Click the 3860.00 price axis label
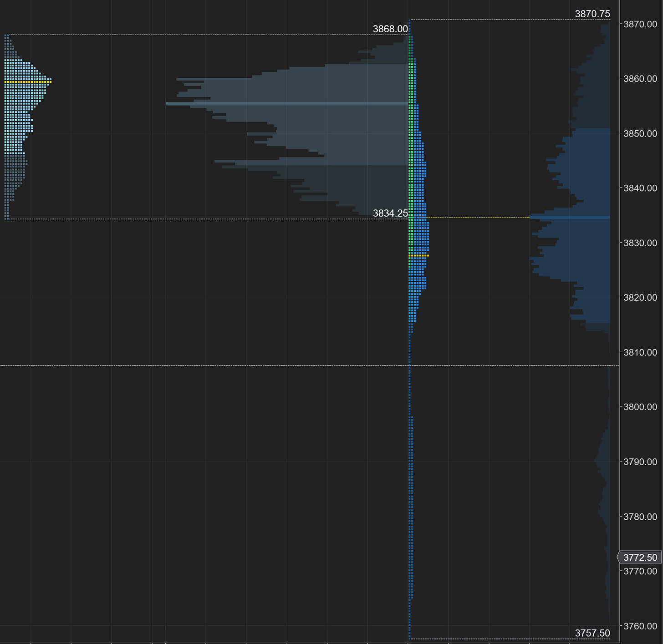663x644 pixels. click(640, 79)
